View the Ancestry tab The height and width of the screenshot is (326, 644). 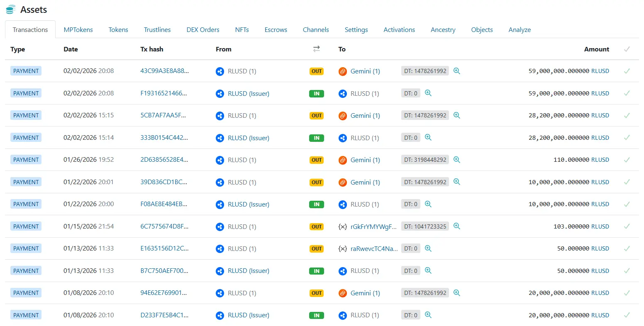[443, 30]
